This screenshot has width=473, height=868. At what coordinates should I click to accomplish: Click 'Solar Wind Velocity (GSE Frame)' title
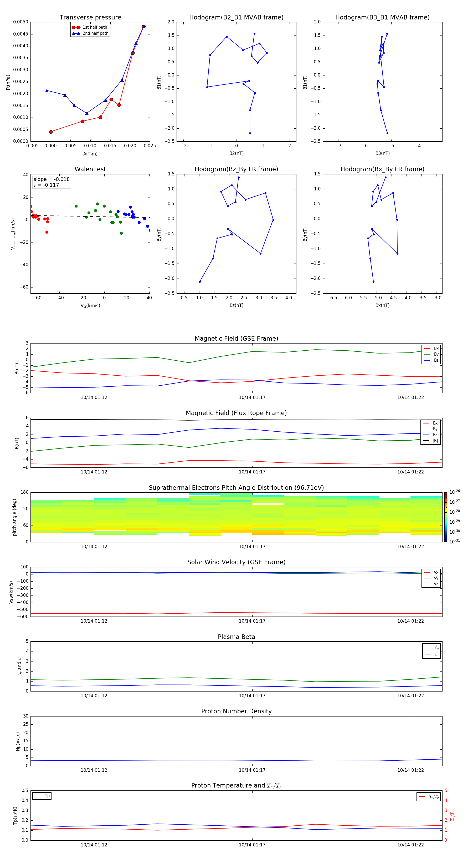[x=236, y=562]
